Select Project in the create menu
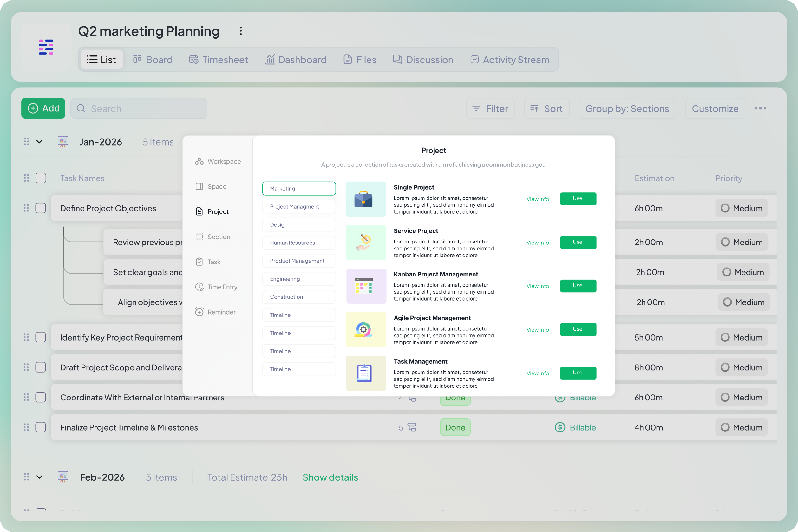Image resolution: width=798 pixels, height=532 pixels. point(212,212)
